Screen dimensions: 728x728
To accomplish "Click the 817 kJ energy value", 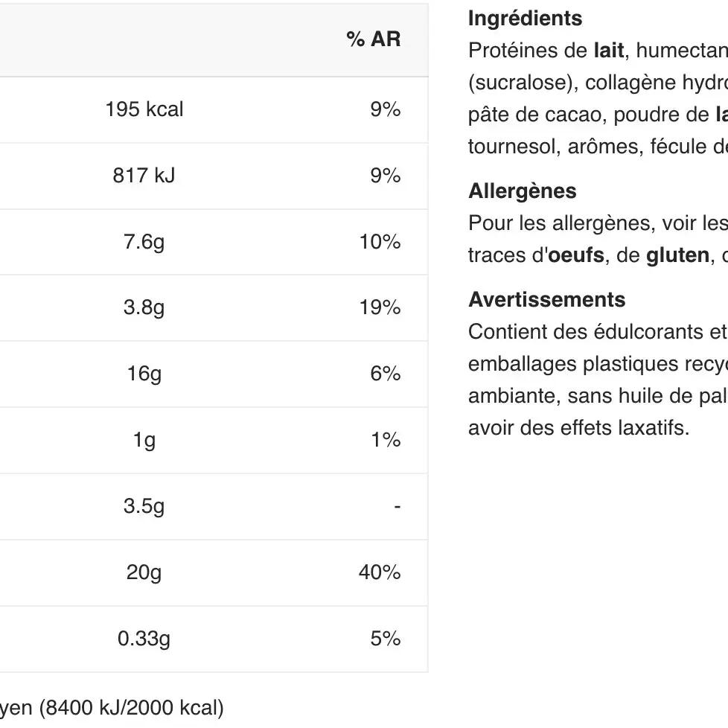I will [144, 176].
